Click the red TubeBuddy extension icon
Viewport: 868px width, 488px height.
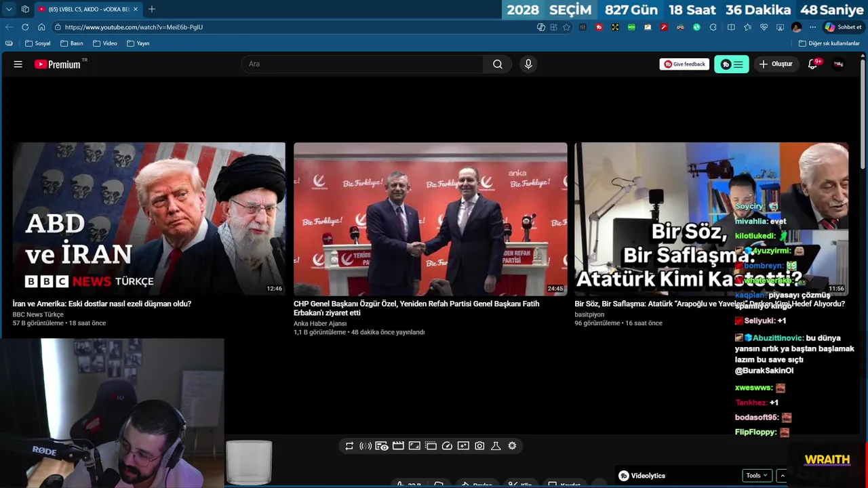pyautogui.click(x=599, y=27)
